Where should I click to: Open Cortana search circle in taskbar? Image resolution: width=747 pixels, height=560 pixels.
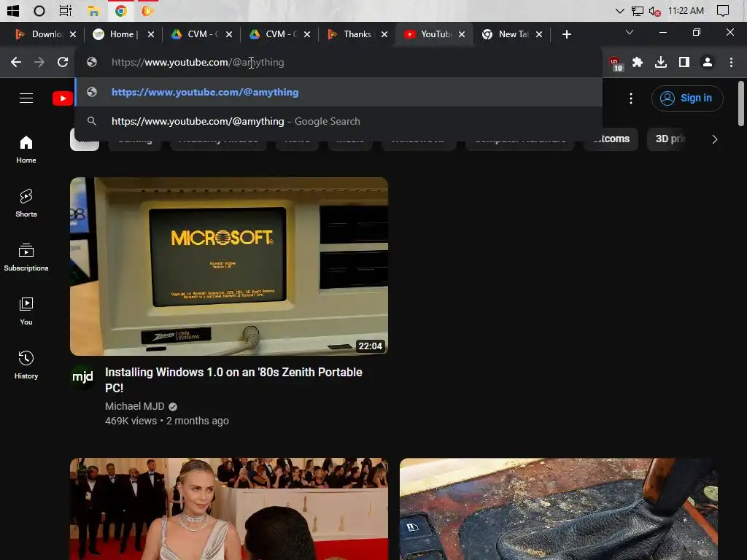click(39, 10)
